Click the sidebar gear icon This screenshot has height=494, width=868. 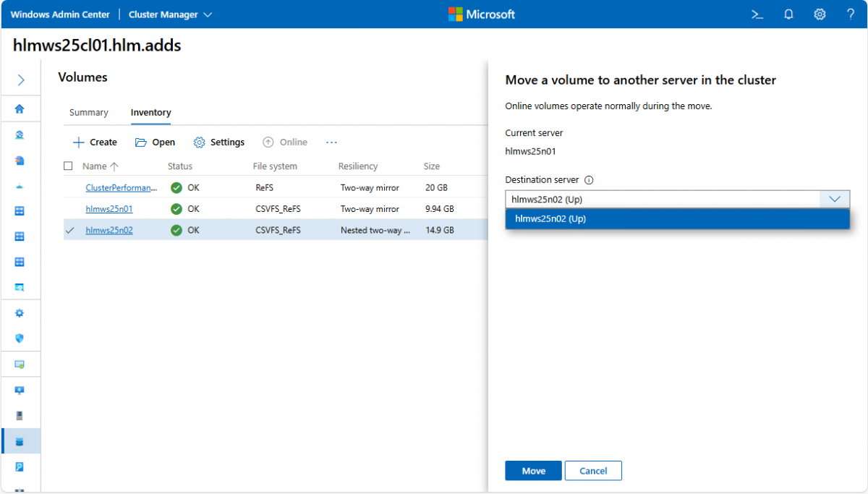point(20,313)
